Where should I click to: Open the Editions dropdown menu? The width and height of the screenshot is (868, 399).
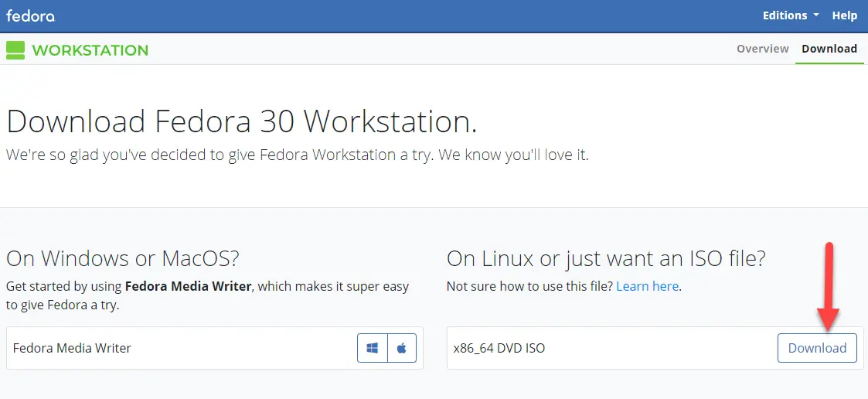pyautogui.click(x=791, y=15)
